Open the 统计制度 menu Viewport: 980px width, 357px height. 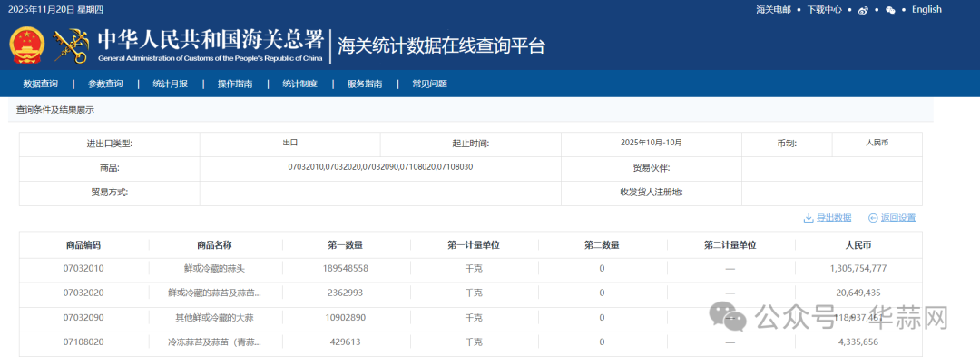(x=300, y=84)
